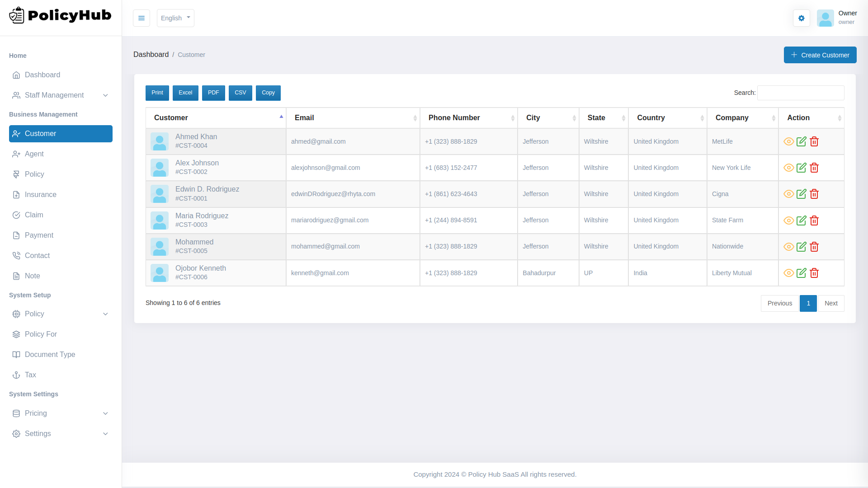Open the settings gear icon in header
Viewport: 868px width, 488px height.
pos(801,18)
